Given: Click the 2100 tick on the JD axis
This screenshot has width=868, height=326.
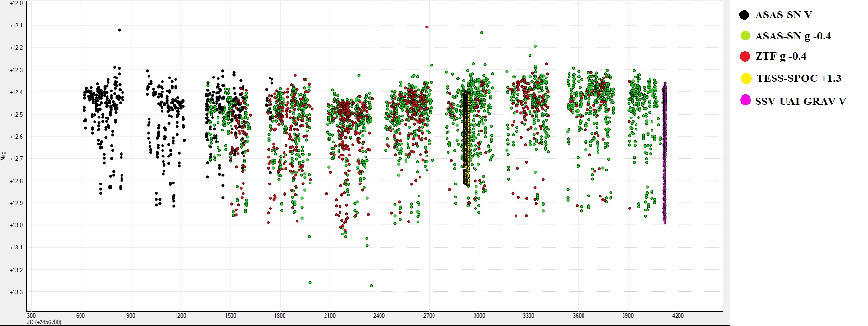Looking at the screenshot, I should coord(329,316).
